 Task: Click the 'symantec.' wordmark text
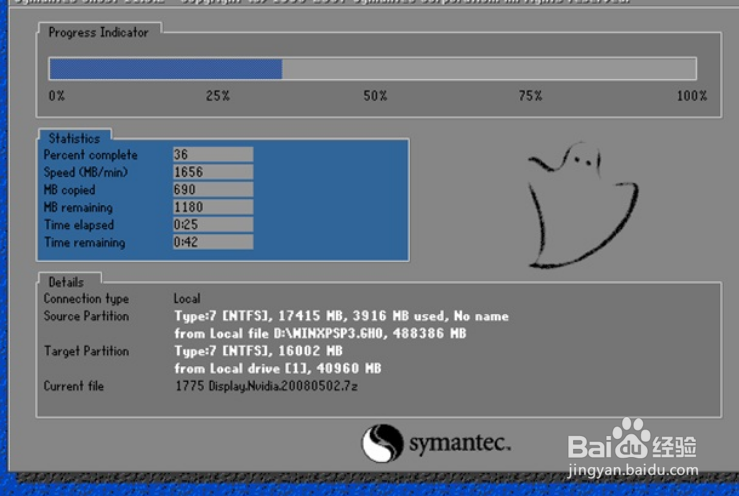(460, 444)
